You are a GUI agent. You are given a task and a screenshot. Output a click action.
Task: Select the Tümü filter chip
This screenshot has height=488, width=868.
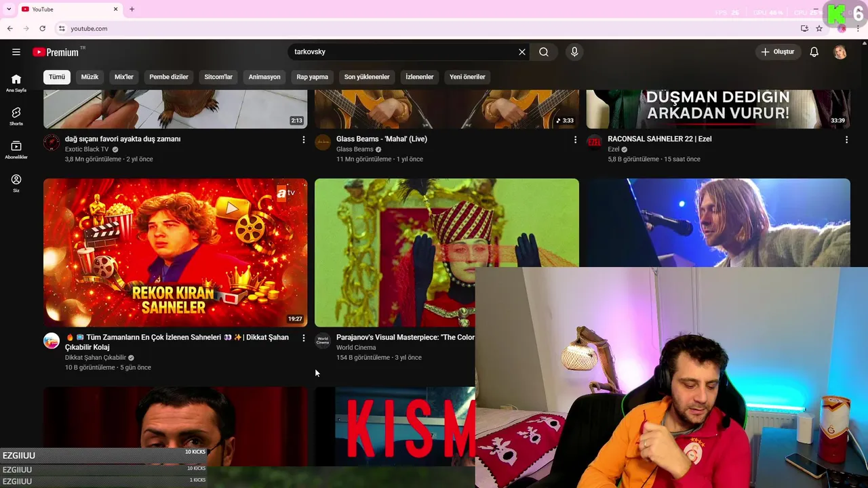click(x=57, y=77)
